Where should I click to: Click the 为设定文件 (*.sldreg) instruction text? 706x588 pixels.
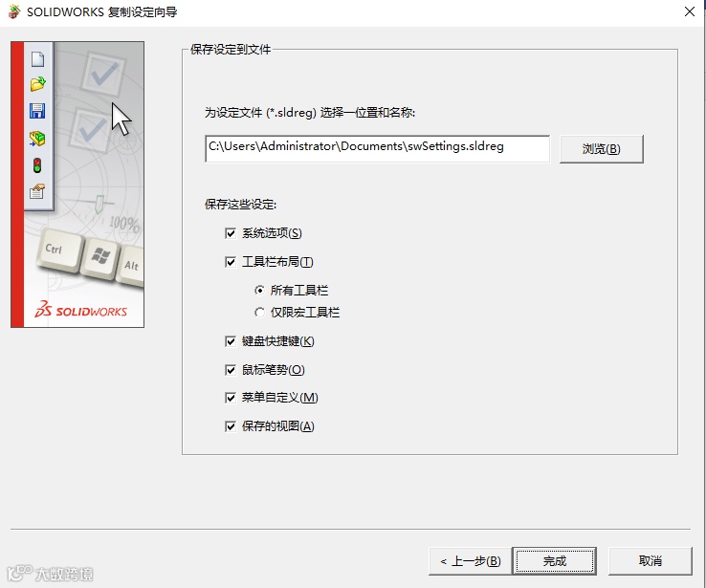click(x=310, y=113)
